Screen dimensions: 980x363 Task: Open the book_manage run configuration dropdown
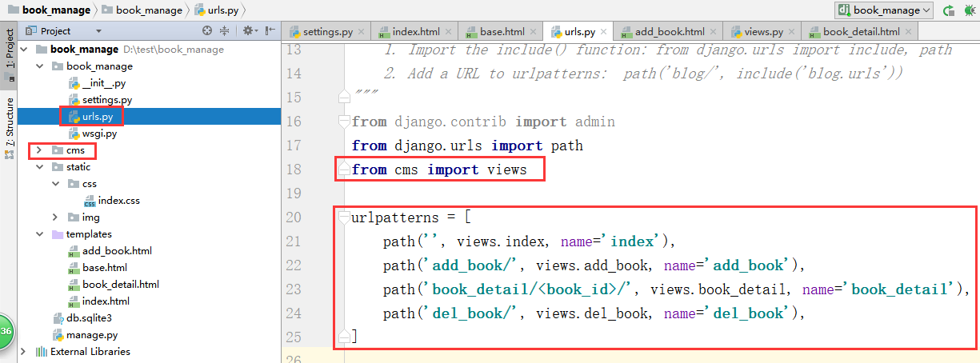point(884,10)
